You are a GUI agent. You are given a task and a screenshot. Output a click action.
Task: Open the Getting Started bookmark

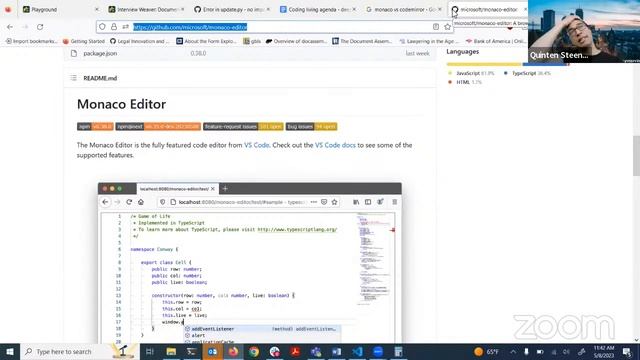[x=84, y=41]
